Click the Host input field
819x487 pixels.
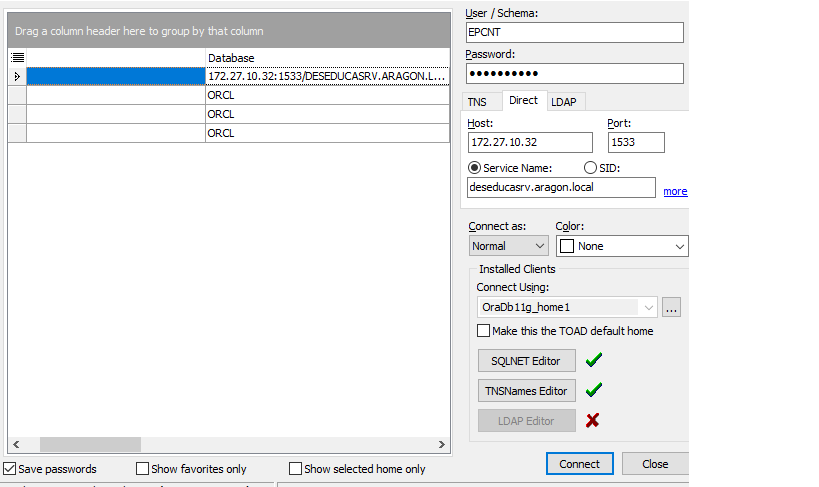point(531,142)
